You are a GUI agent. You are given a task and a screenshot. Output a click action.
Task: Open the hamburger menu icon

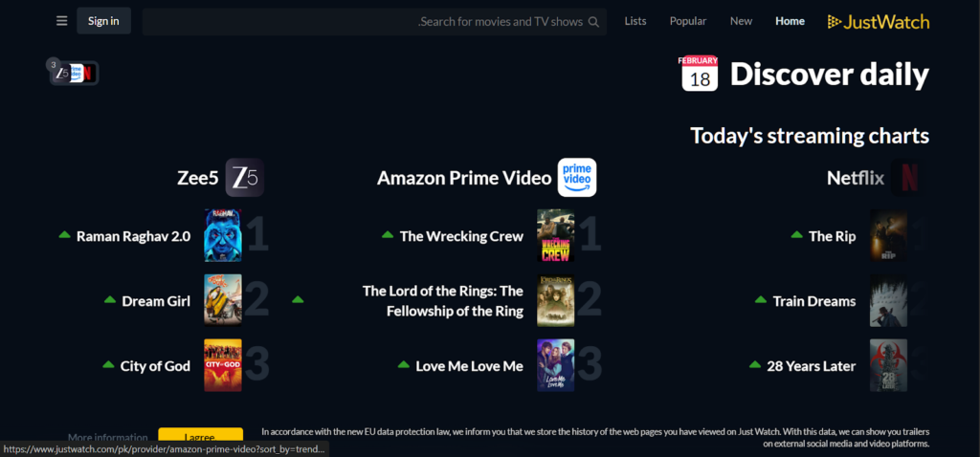pos(61,21)
